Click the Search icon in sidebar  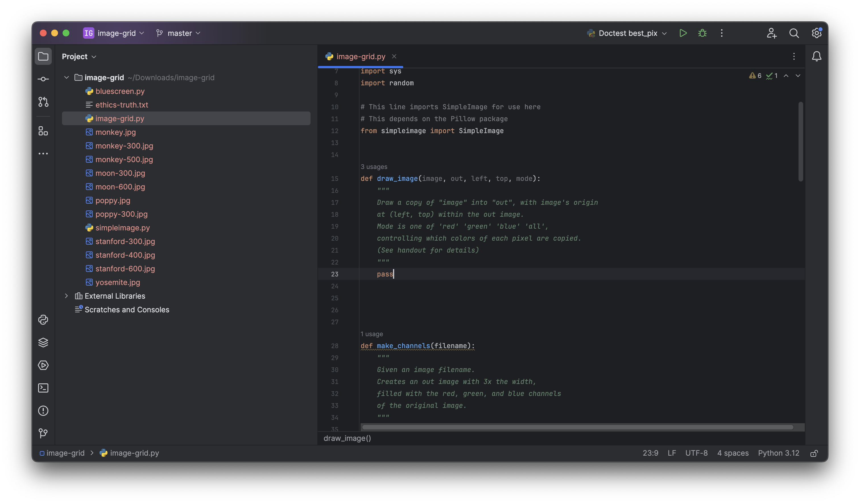coord(794,33)
